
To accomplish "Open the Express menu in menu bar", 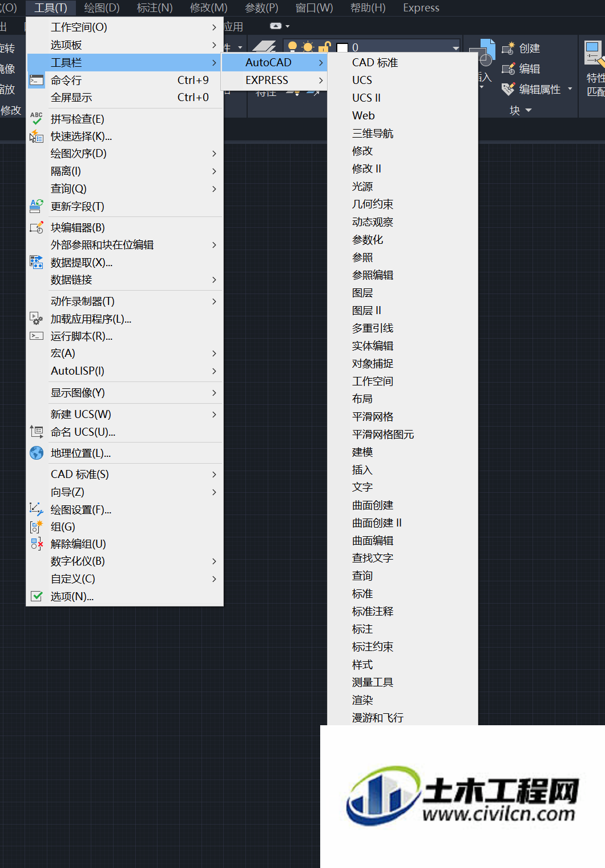I will pyautogui.click(x=421, y=8).
